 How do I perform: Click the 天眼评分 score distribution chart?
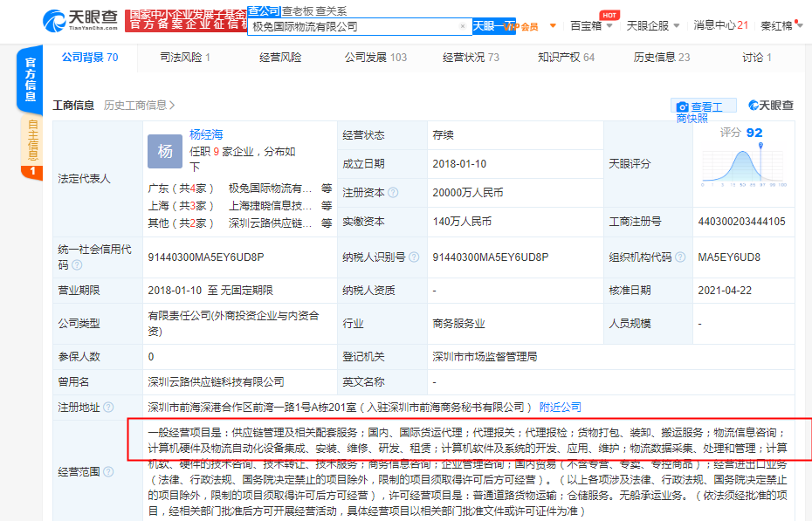pos(744,167)
